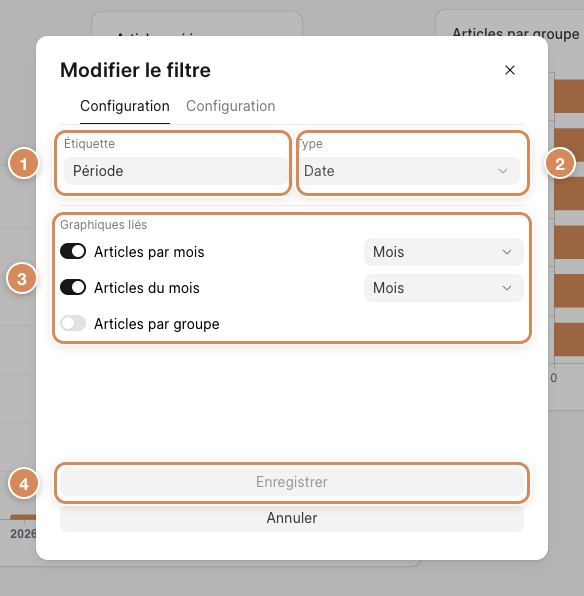
Task: Open Mois dropdown for Articles par mois
Action: [x=444, y=252]
